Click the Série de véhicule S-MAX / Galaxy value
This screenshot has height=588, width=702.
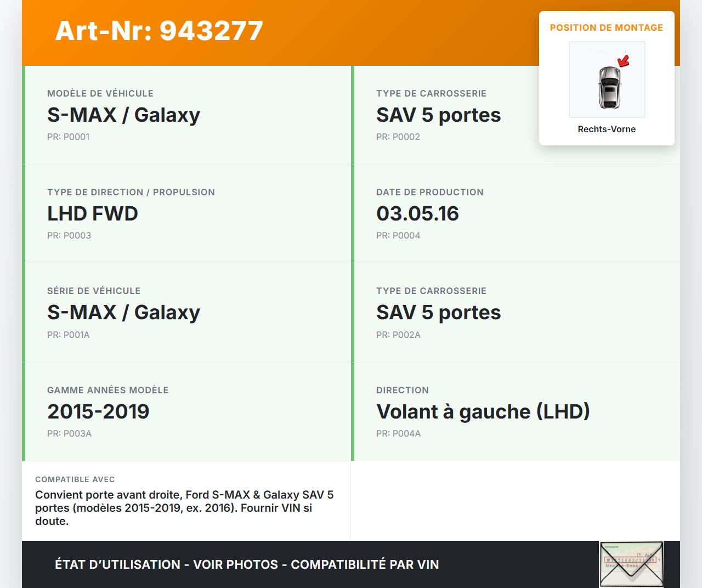[123, 312]
